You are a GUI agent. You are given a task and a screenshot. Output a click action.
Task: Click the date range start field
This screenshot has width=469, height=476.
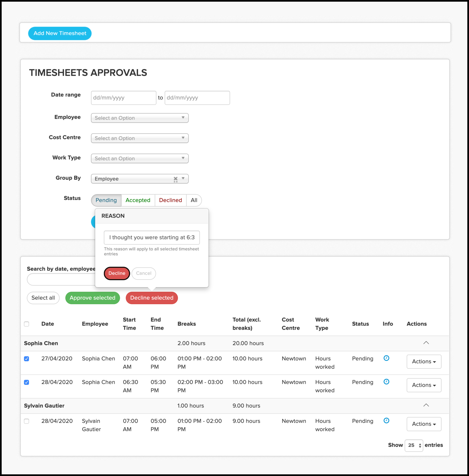pos(124,98)
